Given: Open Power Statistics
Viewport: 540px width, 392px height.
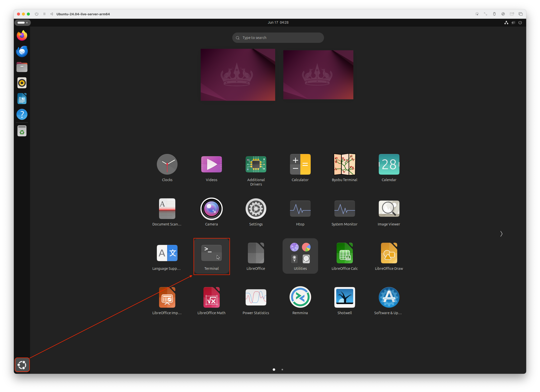Looking at the screenshot, I should [x=256, y=297].
